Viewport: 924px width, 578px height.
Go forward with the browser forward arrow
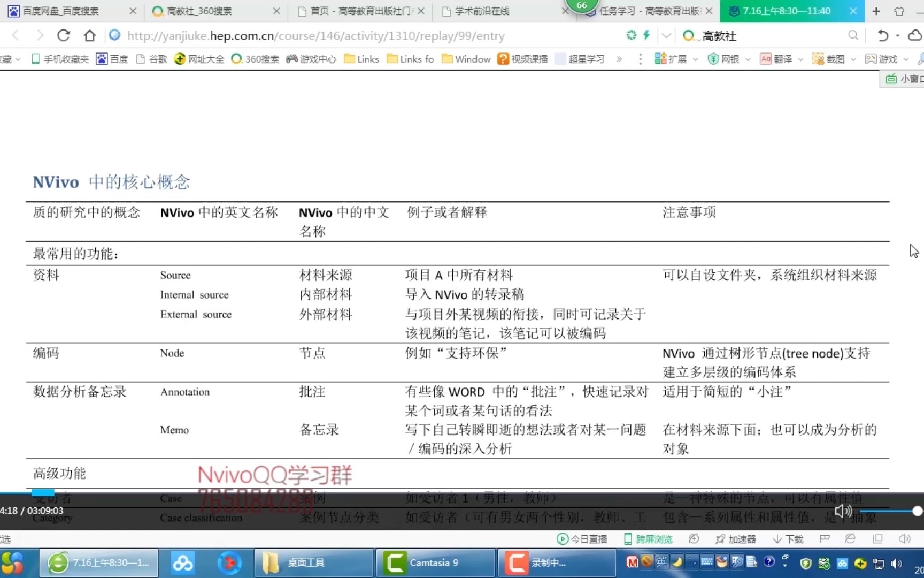(x=40, y=36)
